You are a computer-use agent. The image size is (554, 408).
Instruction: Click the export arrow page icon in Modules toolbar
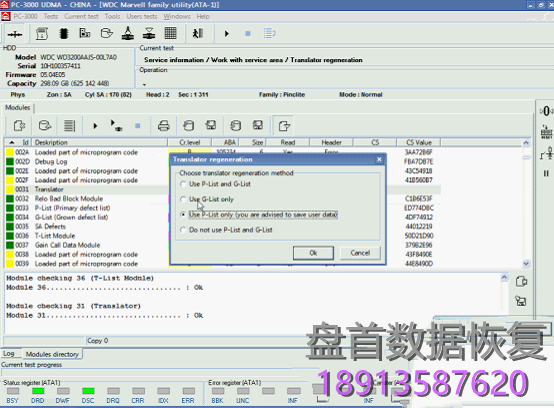(284, 125)
